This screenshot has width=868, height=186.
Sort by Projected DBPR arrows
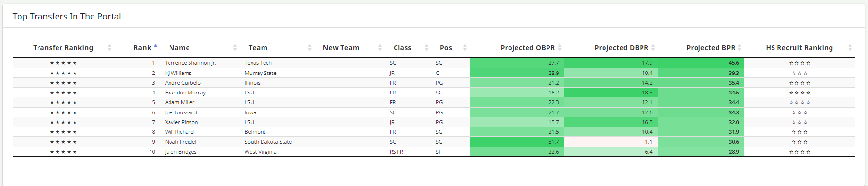(653, 47)
